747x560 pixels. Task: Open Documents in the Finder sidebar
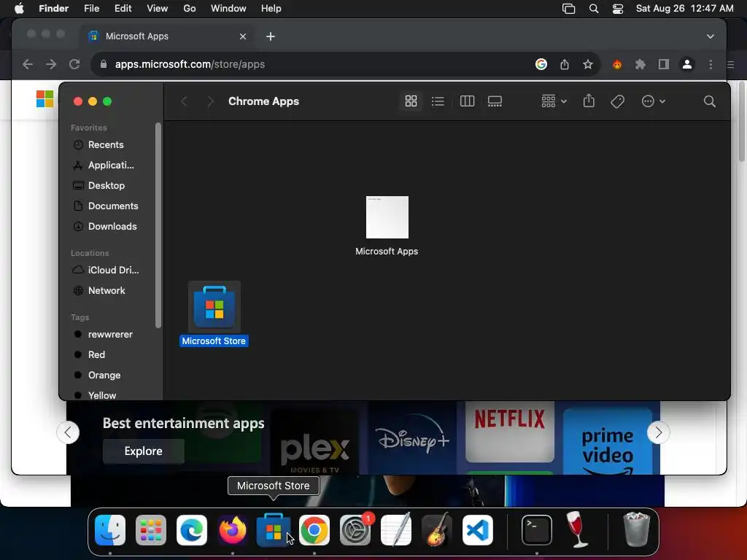112,206
